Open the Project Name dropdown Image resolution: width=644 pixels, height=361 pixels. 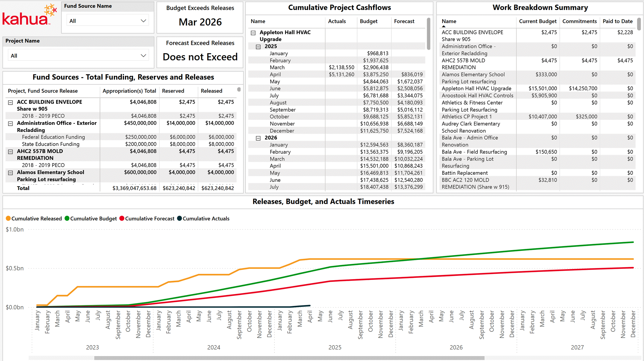[x=78, y=56]
